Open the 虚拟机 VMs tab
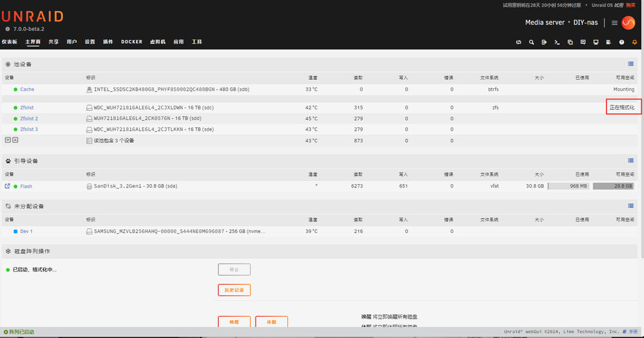Viewport: 644px width, 338px height. [x=158, y=42]
